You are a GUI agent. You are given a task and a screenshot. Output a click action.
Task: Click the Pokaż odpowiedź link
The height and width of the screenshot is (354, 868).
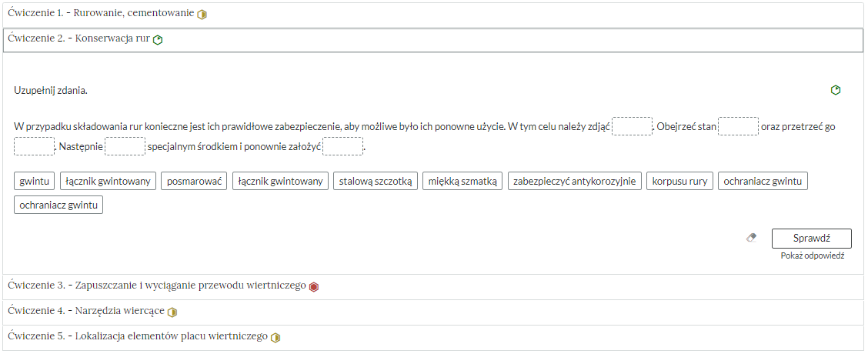click(x=812, y=255)
